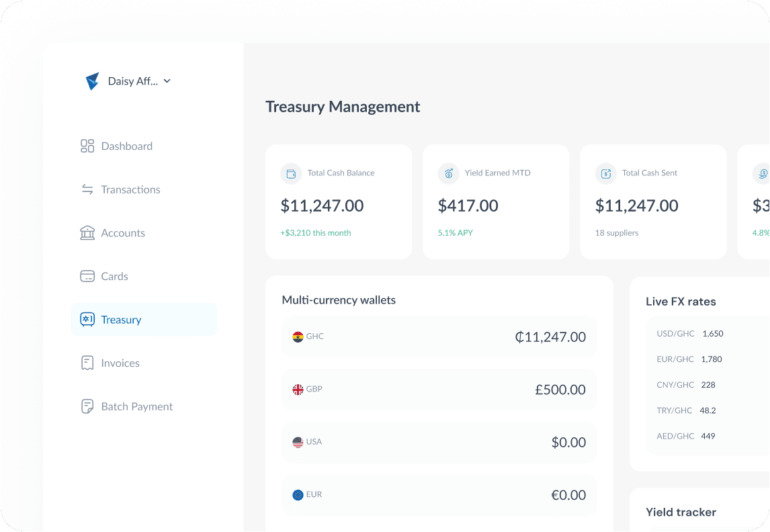Viewport: 770px width, 532px height.
Task: Click the Accounts bank icon
Action: pyautogui.click(x=87, y=232)
